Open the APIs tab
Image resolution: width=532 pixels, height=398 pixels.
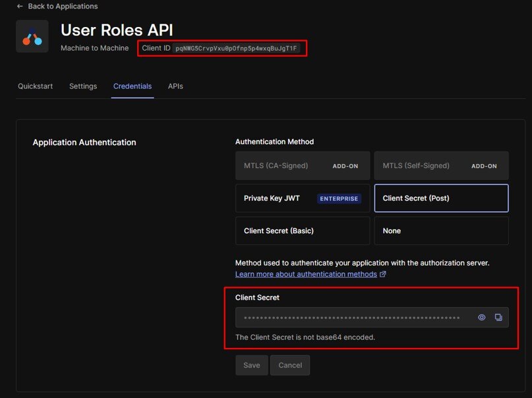click(x=175, y=86)
